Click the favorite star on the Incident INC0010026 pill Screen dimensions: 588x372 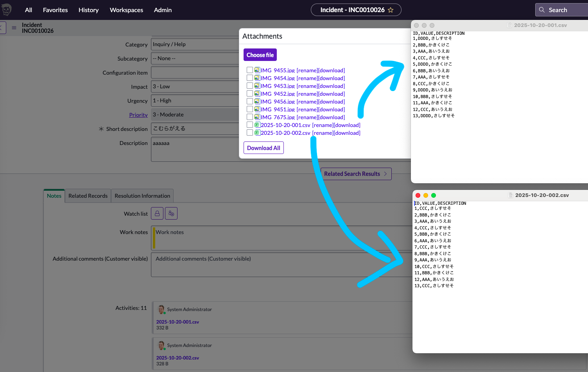[391, 10]
